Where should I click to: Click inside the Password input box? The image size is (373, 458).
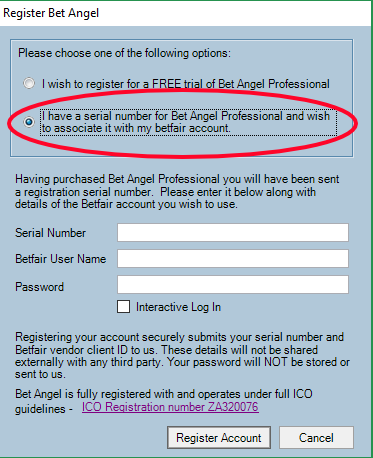pyautogui.click(x=233, y=284)
